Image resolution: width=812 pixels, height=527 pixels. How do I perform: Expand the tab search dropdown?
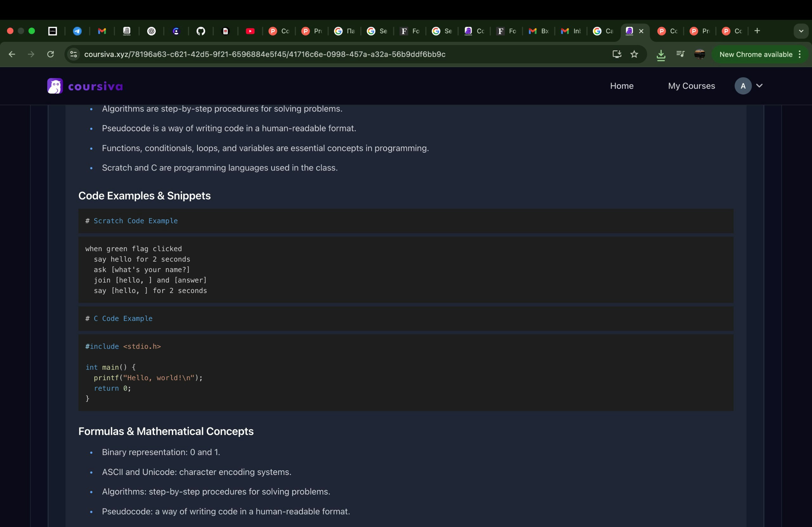tap(801, 31)
